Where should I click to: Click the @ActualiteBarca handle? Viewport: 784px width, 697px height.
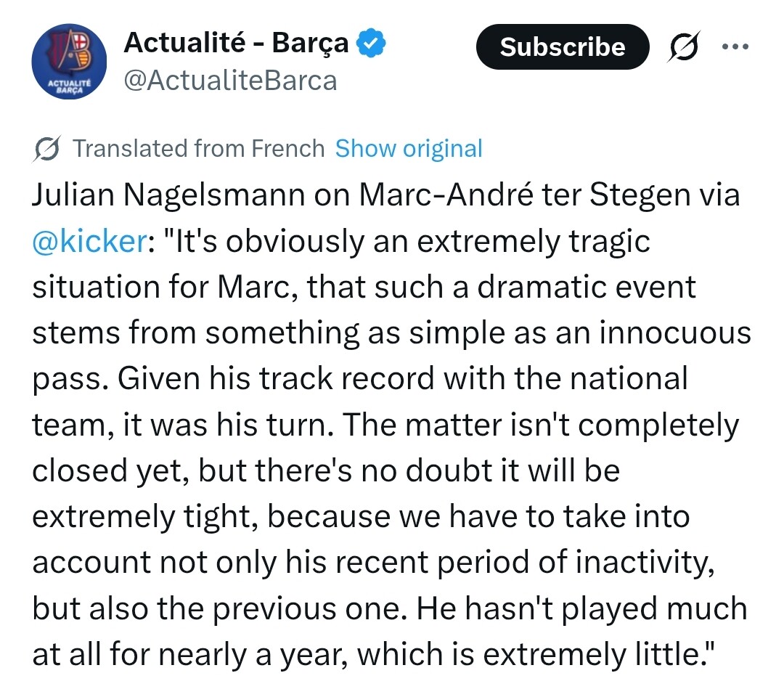230,80
